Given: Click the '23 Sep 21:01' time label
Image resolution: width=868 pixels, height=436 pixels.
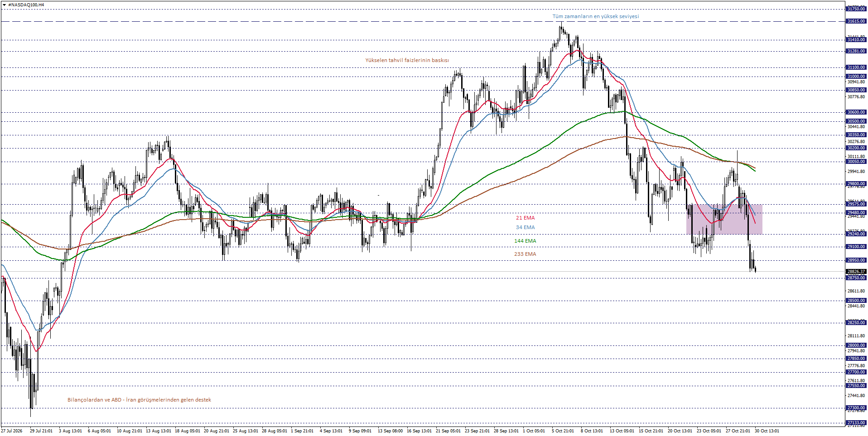Looking at the screenshot, I should (x=477, y=431).
